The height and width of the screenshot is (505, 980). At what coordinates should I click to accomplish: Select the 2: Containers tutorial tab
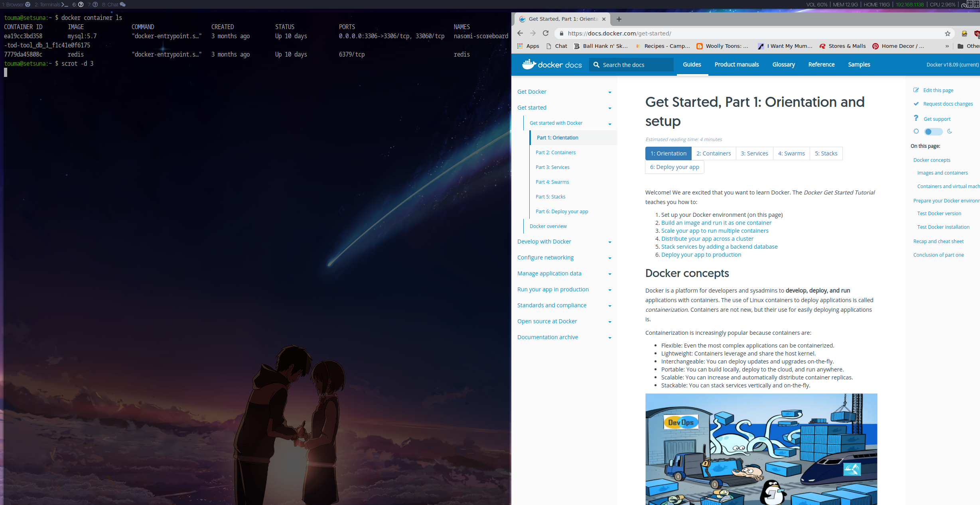click(x=714, y=153)
